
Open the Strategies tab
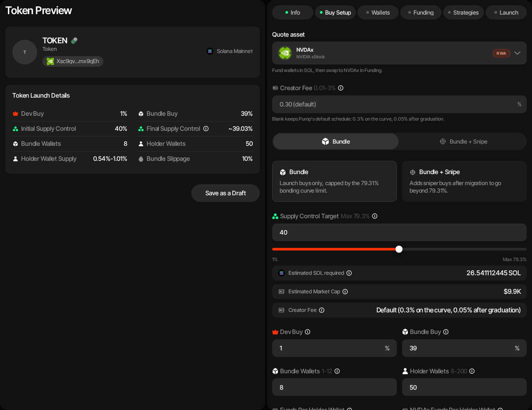coord(464,12)
